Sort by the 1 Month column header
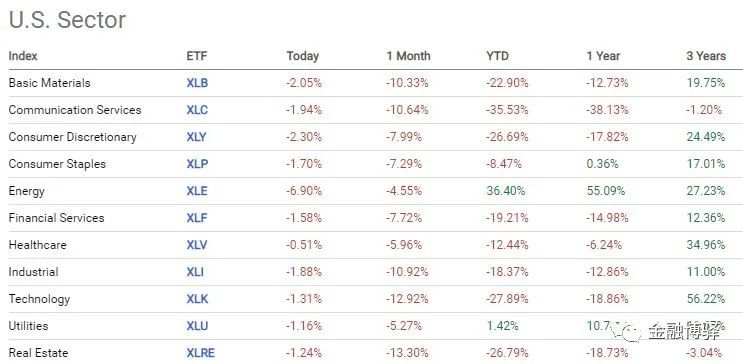This screenshot has width=743, height=364. (408, 56)
